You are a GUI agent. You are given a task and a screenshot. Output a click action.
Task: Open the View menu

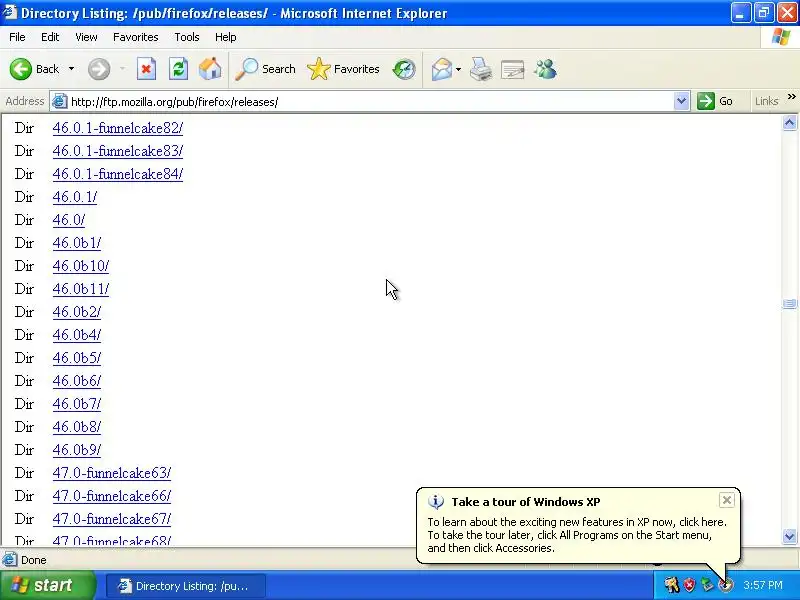[x=86, y=37]
